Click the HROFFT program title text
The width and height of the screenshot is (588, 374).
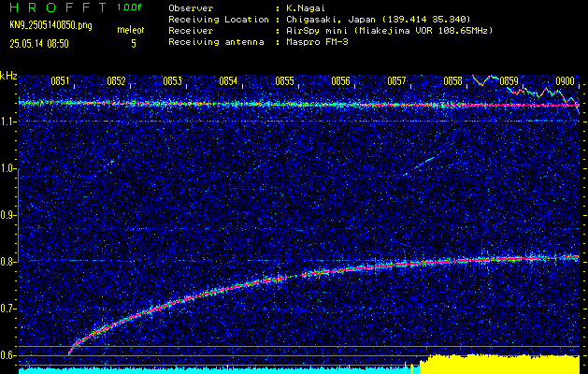pyautogui.click(x=58, y=7)
